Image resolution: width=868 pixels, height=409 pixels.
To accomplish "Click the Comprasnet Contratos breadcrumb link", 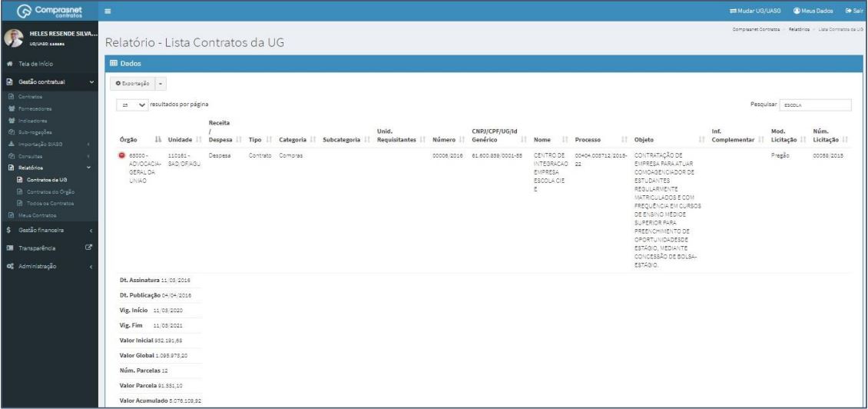I will [x=756, y=28].
